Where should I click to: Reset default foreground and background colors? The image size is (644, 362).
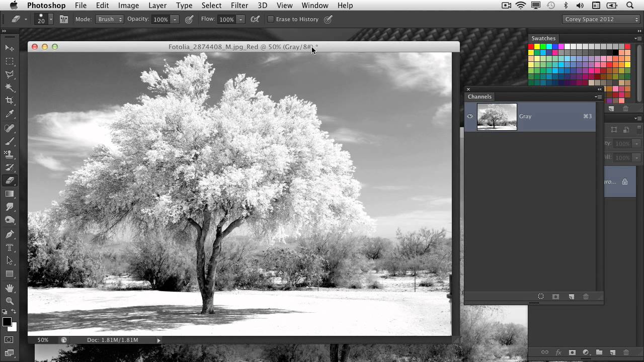click(5, 313)
